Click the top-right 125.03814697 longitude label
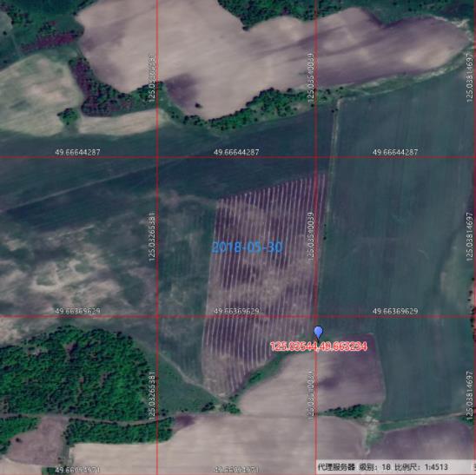 point(470,77)
